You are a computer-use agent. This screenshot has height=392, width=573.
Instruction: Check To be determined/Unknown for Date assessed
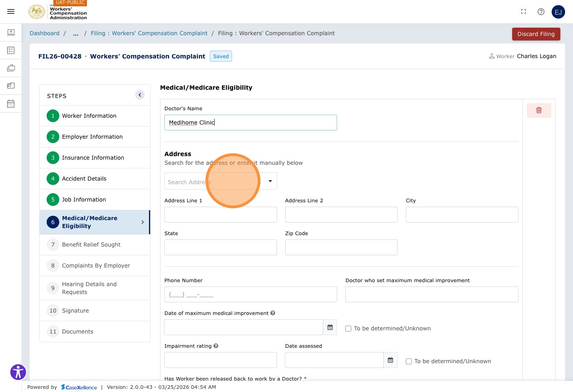pos(409,361)
